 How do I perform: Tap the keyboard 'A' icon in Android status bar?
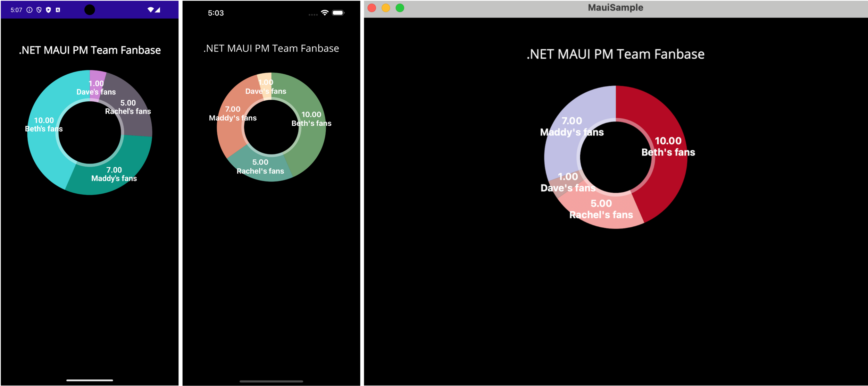click(58, 10)
